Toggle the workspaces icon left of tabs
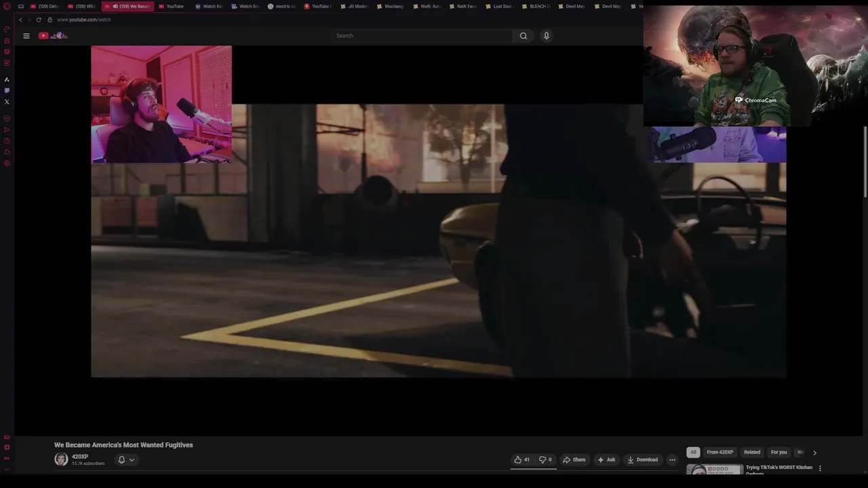 coord(21,6)
